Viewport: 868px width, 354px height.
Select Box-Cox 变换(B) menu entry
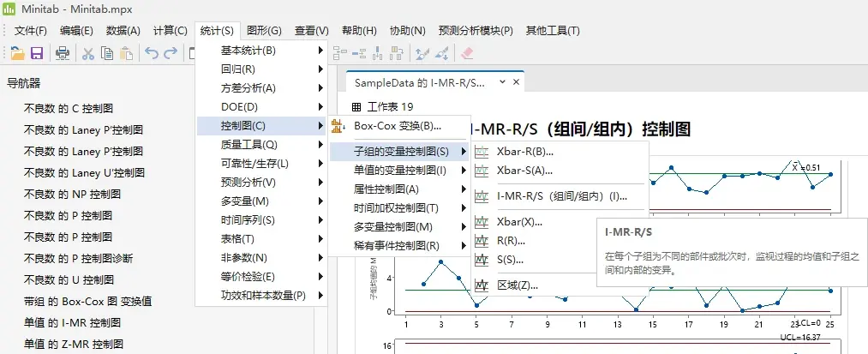tap(398, 126)
